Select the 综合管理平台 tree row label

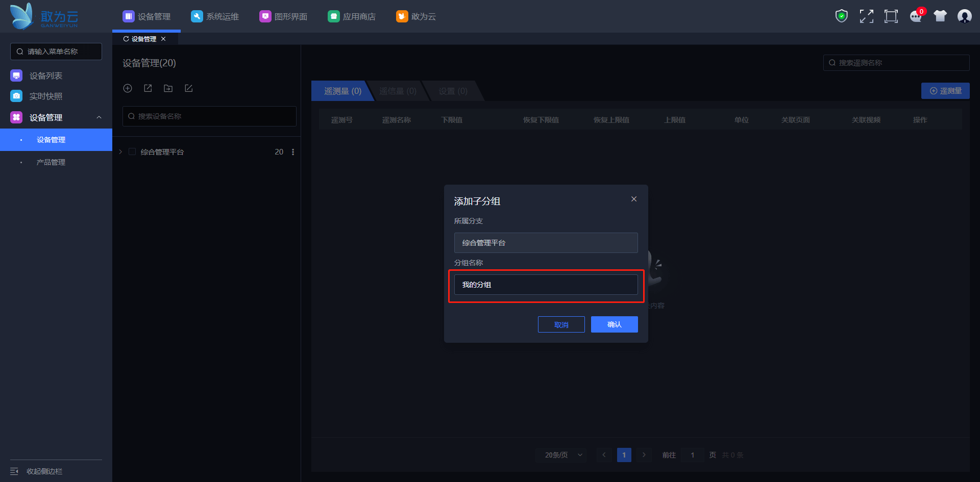162,152
